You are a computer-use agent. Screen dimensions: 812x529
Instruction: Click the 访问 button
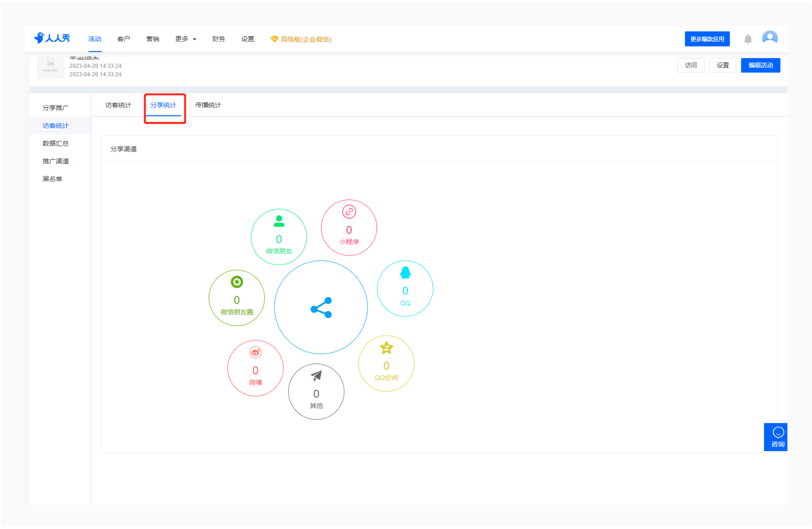coord(691,65)
